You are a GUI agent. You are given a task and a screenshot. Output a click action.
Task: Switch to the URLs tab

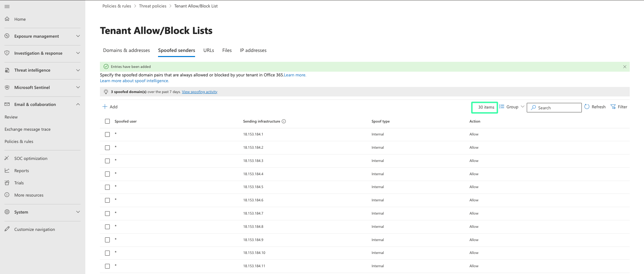click(x=209, y=50)
